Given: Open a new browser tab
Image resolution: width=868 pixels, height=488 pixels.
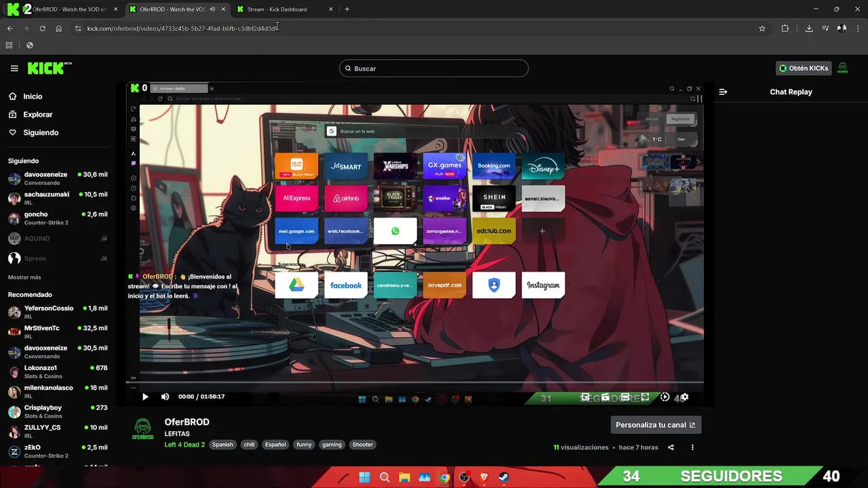Looking at the screenshot, I should click(x=347, y=9).
